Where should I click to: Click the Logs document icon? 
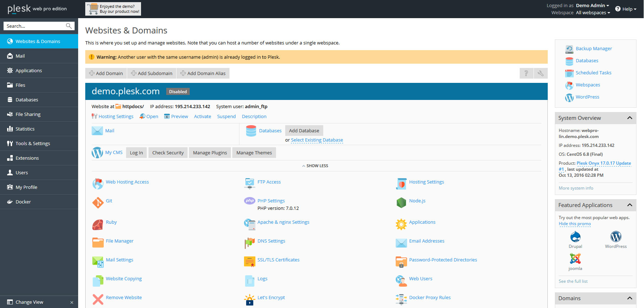pos(250,281)
